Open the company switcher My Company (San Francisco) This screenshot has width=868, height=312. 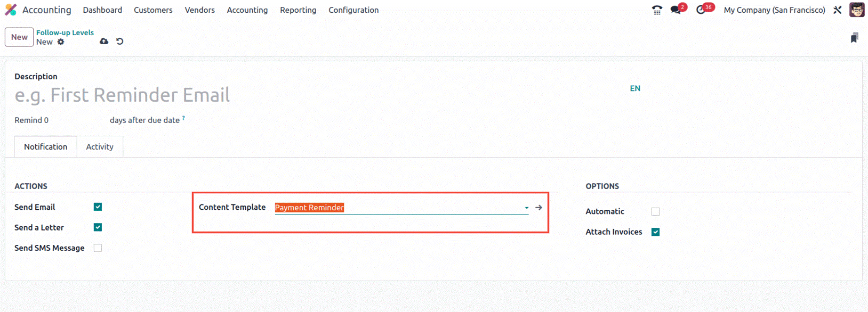pyautogui.click(x=774, y=10)
